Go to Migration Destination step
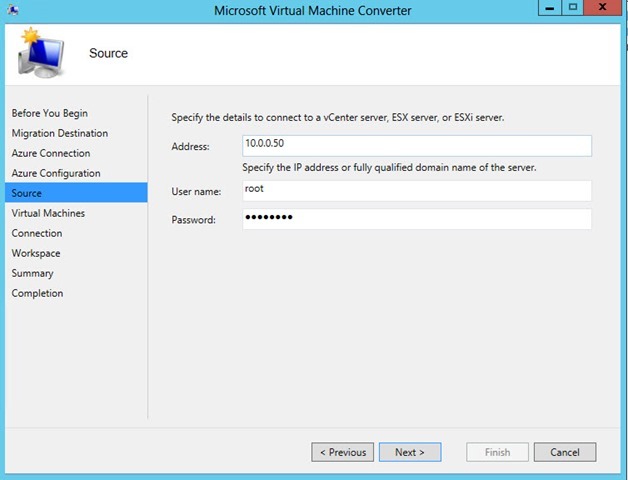Viewport: 628px width, 480px height. click(60, 133)
